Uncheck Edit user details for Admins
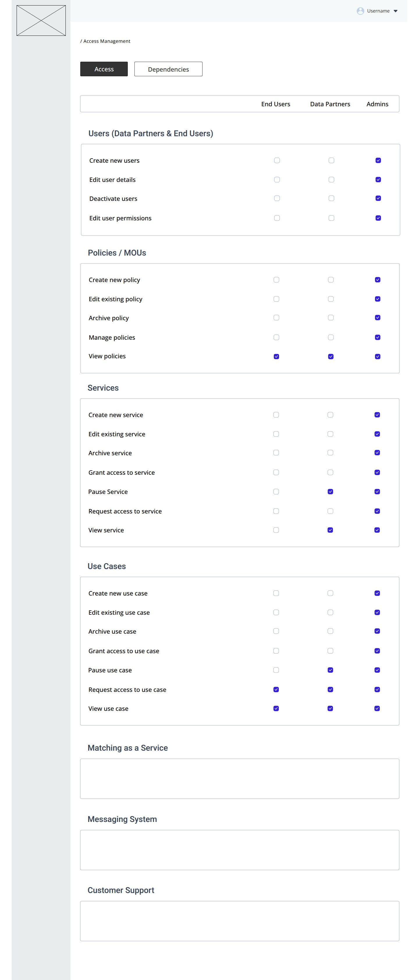Screen dimensions: 419x980 [378, 180]
